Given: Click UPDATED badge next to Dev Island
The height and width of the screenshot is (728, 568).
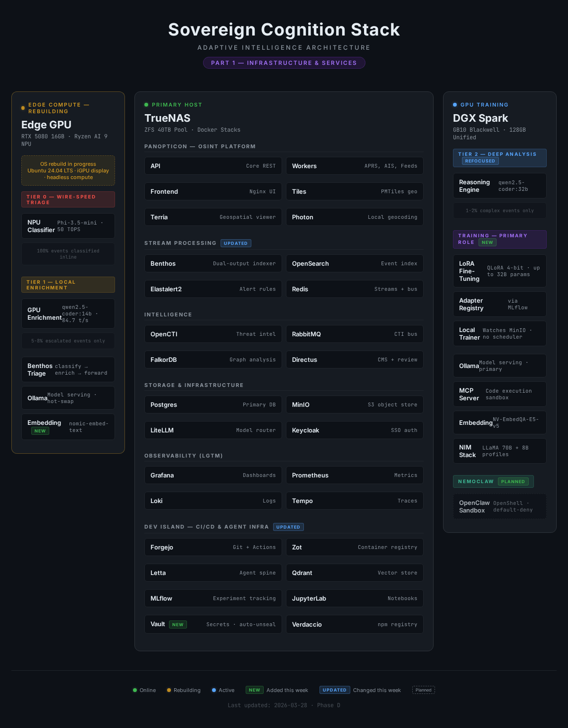Looking at the screenshot, I should click(x=288, y=527).
